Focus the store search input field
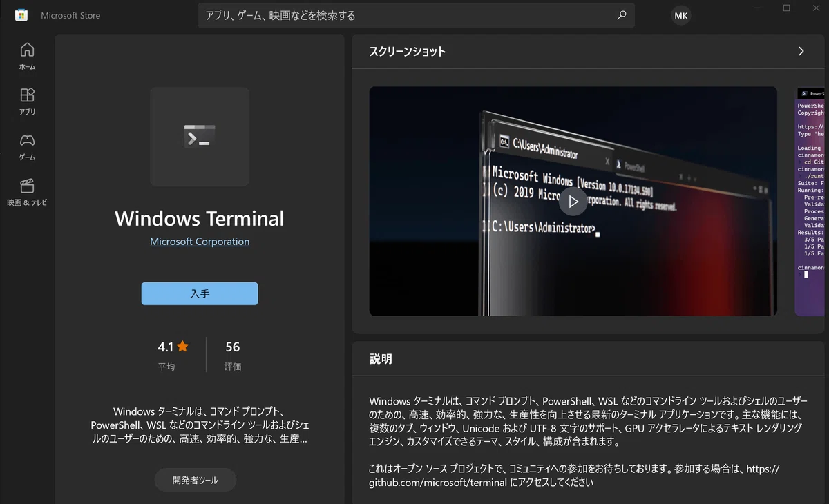This screenshot has height=504, width=829. coord(416,15)
